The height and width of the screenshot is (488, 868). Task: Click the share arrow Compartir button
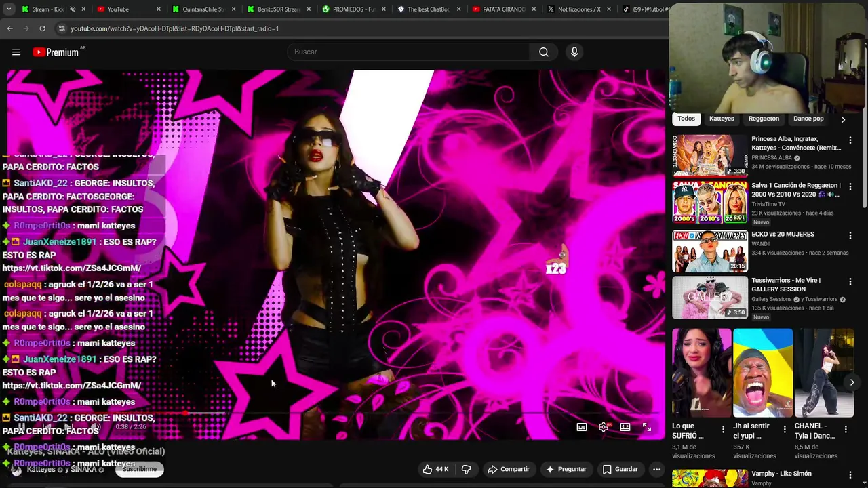509,469
